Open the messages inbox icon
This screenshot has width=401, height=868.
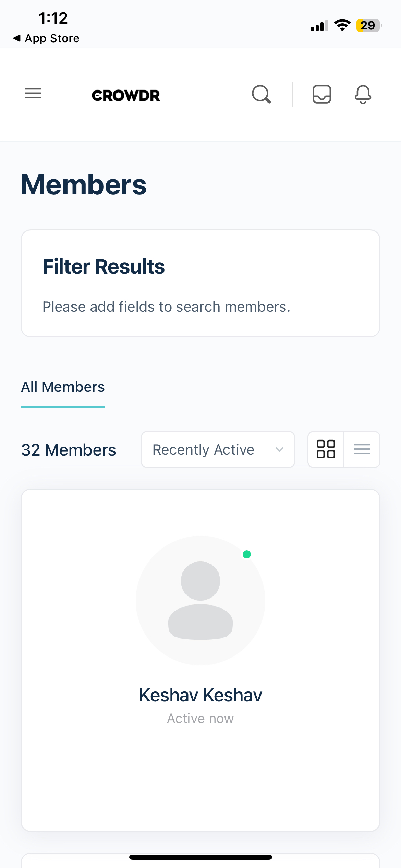click(321, 94)
